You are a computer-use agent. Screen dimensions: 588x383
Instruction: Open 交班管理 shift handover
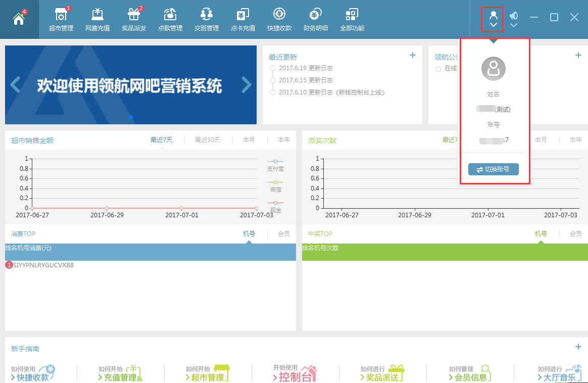pos(207,20)
